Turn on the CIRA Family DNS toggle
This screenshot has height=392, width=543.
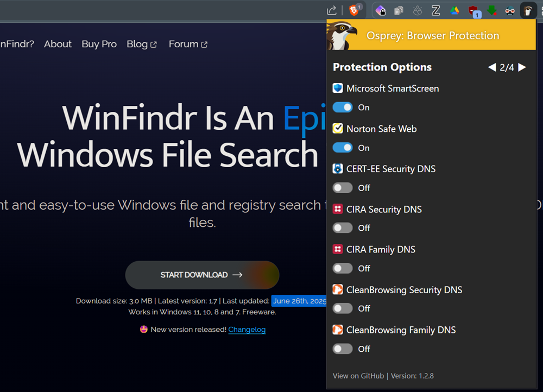343,268
